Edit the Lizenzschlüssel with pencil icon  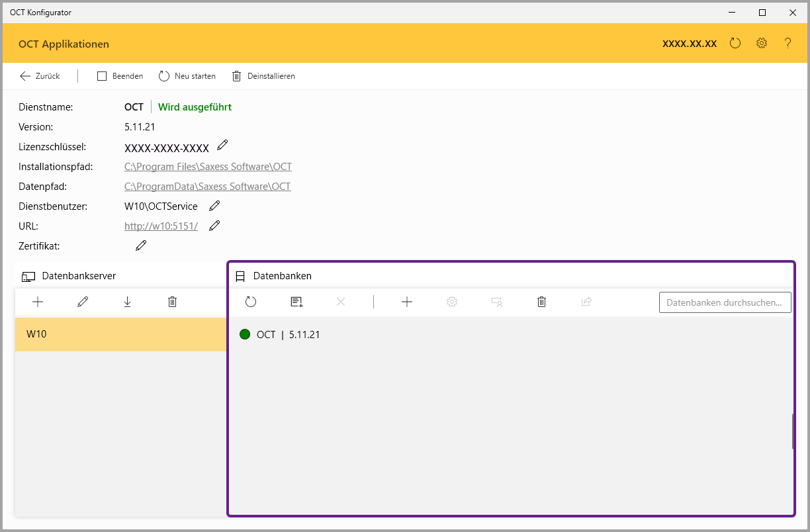pos(222,145)
